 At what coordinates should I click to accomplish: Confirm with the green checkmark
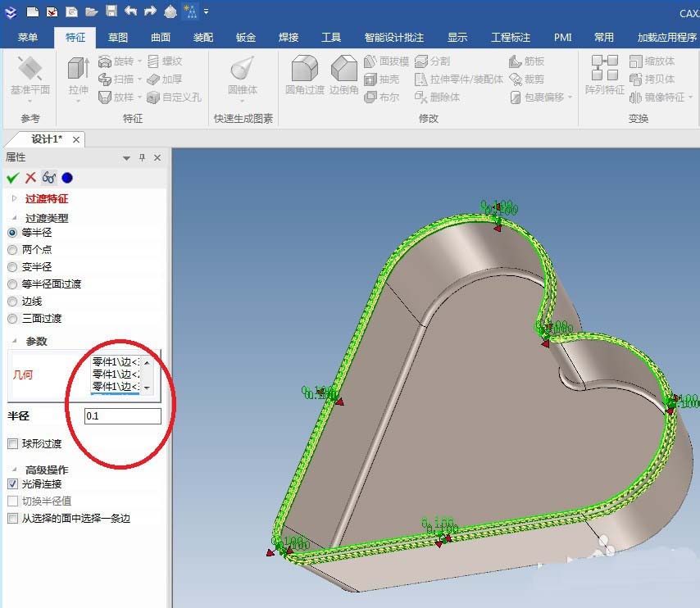(x=12, y=178)
